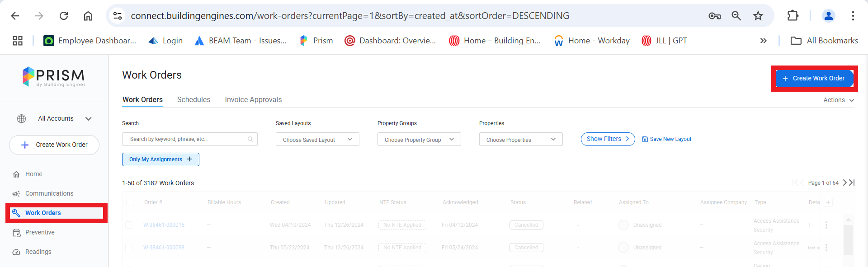
Task: Switch to the Schedules tab
Action: 193,100
